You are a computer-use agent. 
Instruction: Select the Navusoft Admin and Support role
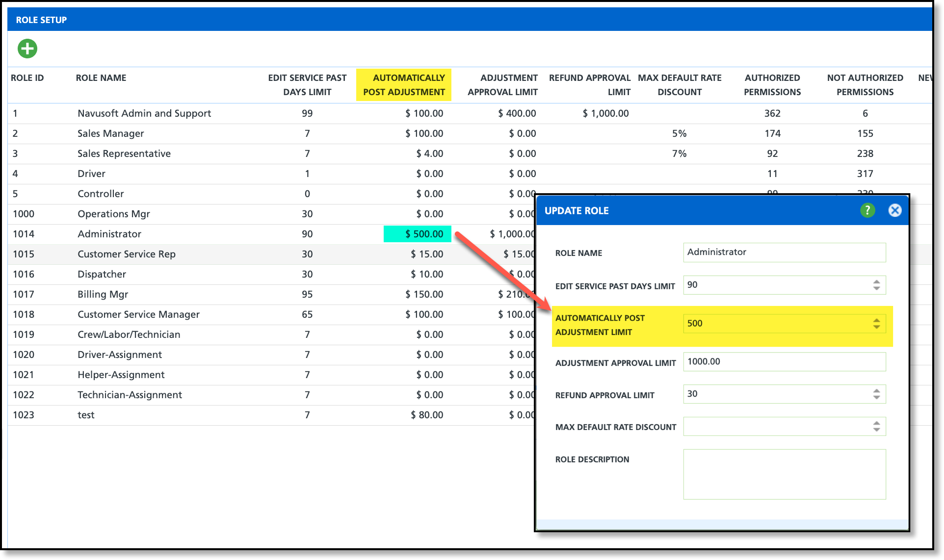coord(144,113)
